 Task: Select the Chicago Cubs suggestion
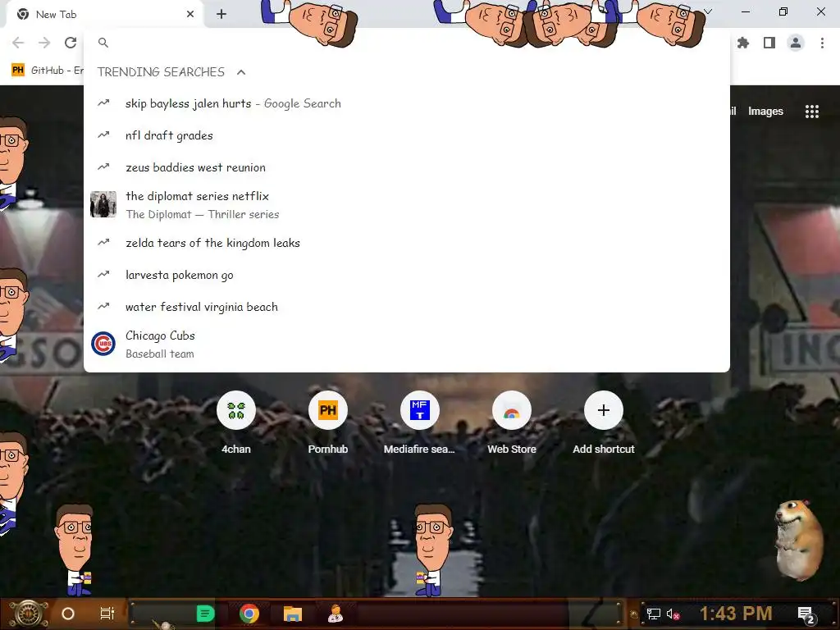[x=407, y=345]
